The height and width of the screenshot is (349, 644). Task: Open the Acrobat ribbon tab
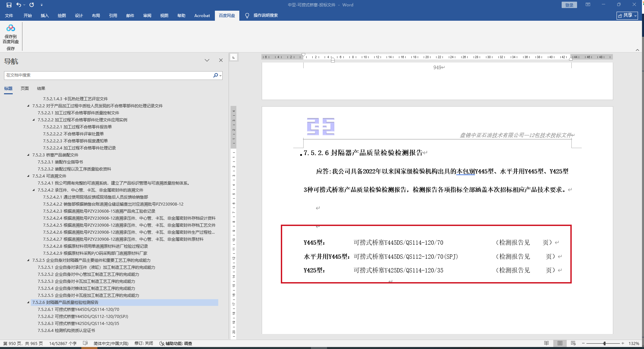coord(202,16)
